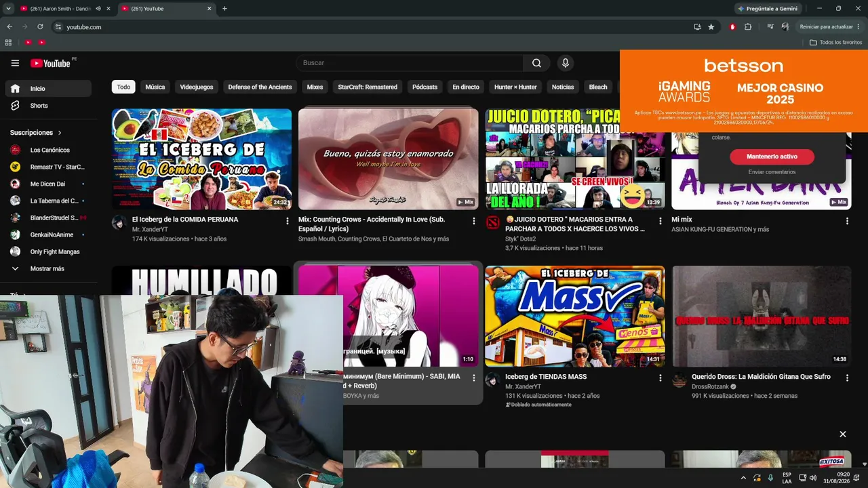Select the Todo filter chip
Screen dimensions: 868x488
click(x=123, y=87)
